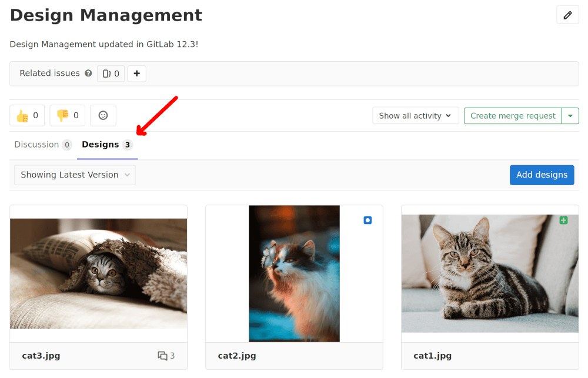This screenshot has width=588, height=378.
Task: Open the Showing Latest Version dropdown
Action: pyautogui.click(x=74, y=175)
